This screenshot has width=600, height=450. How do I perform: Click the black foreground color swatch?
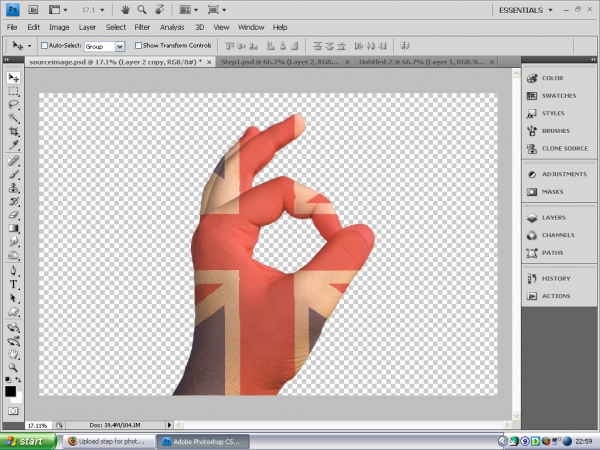click(x=10, y=391)
